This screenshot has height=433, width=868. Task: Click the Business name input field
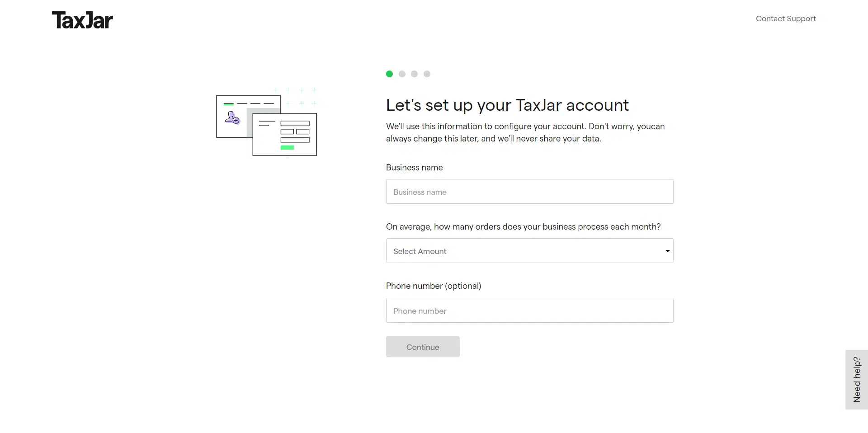pos(529,192)
